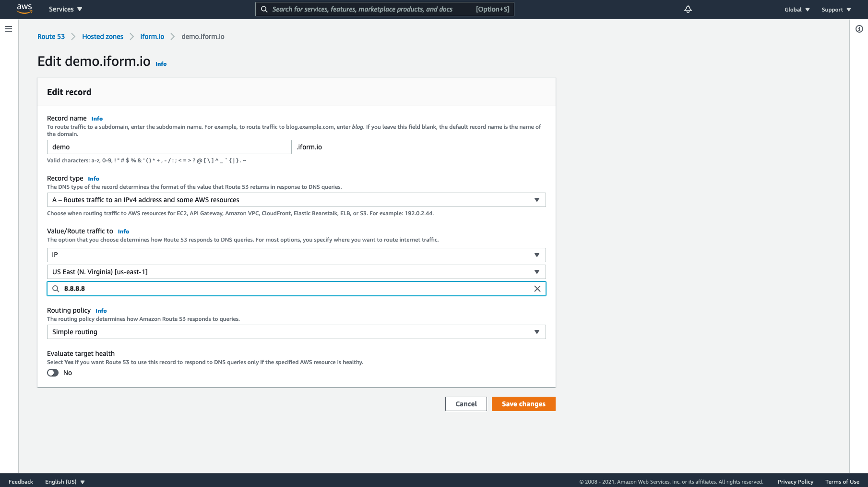Open Info link for Record type

[x=94, y=179]
